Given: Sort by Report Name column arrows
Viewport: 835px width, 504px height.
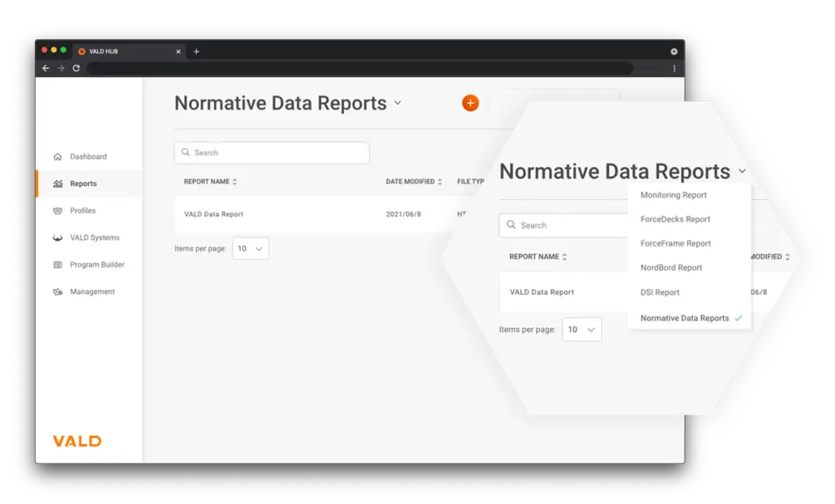Looking at the screenshot, I should coord(234,182).
